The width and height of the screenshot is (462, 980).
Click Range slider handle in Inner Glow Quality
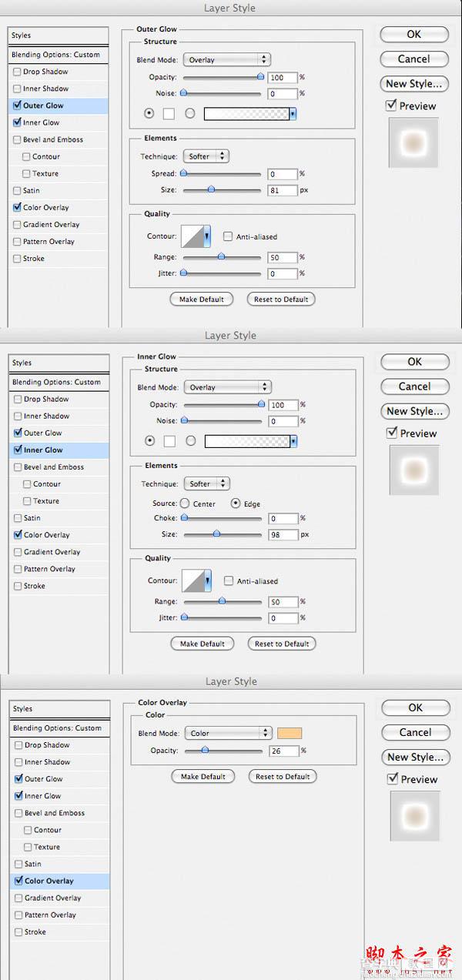(x=223, y=601)
